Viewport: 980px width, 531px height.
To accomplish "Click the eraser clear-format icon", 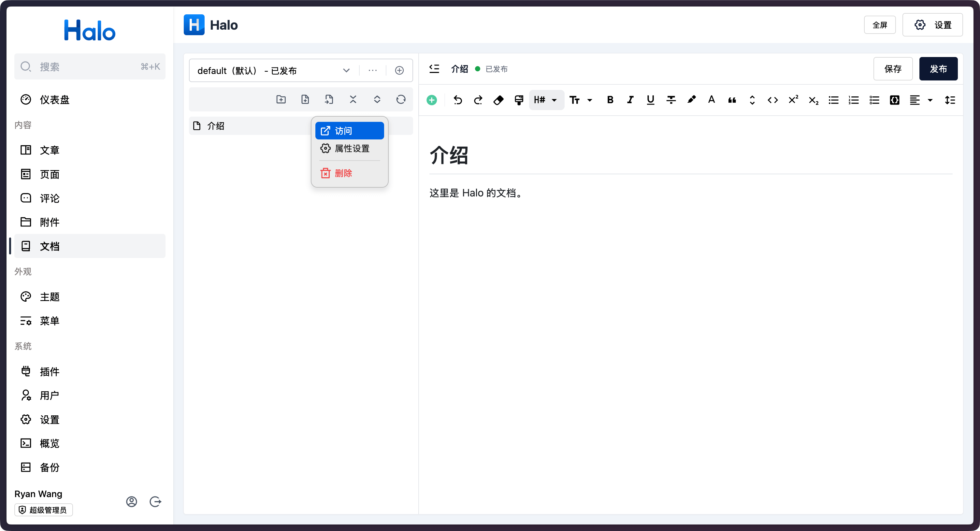I will coord(498,100).
